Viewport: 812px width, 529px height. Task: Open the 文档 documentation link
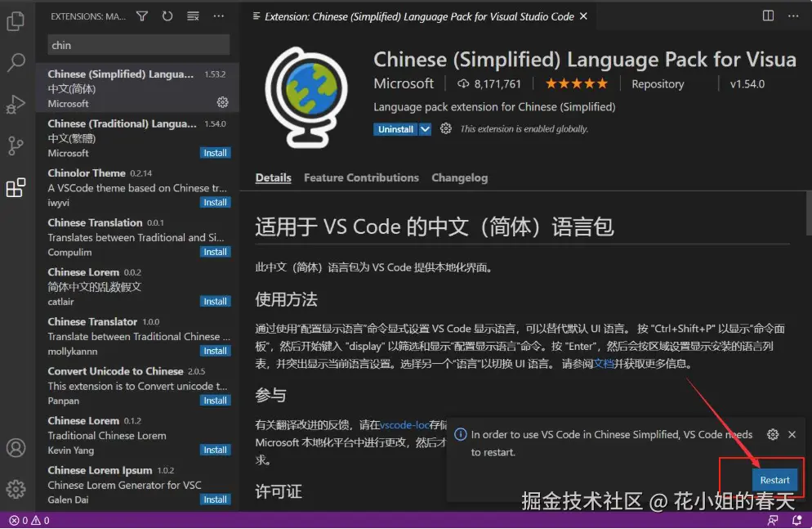pos(604,364)
